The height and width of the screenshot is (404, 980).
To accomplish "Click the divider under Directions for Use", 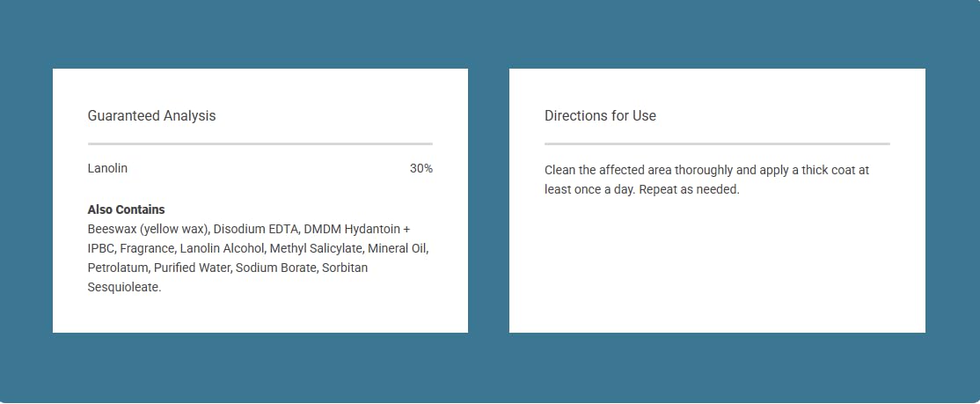I will (717, 143).
